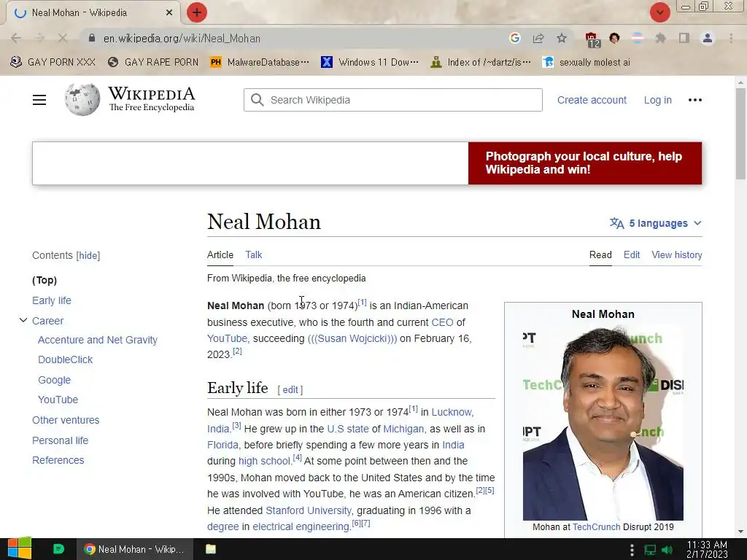This screenshot has height=560, width=747.
Task: Edit the Early life section
Action: click(290, 390)
